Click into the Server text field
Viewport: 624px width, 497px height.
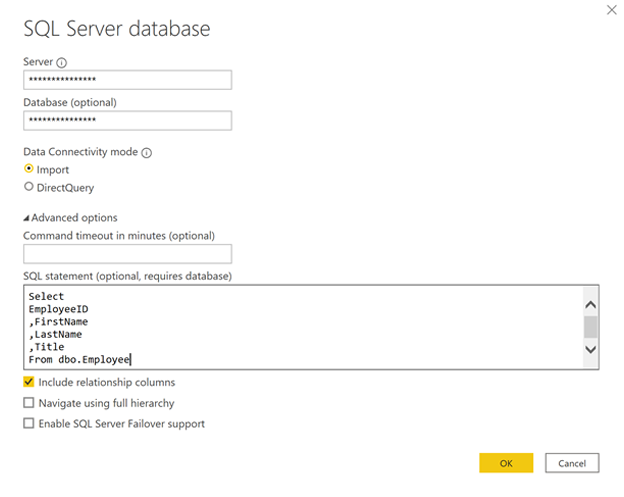[x=127, y=80]
